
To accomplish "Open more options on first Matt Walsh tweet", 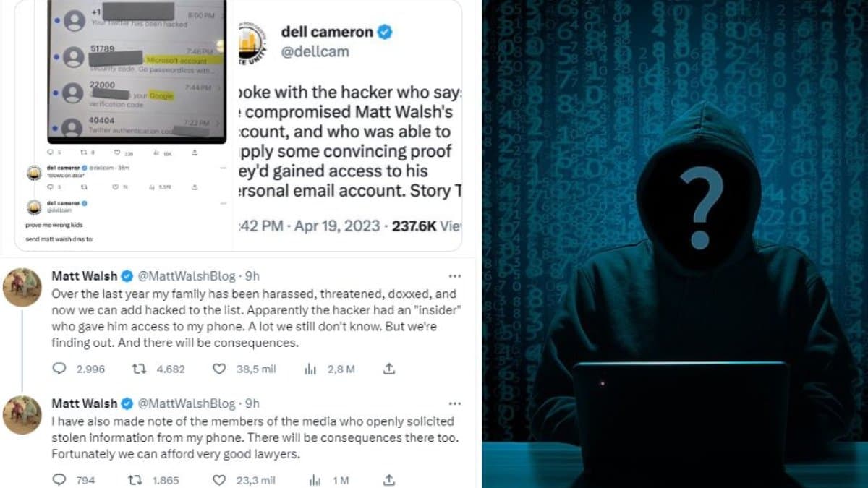I will coord(454,276).
